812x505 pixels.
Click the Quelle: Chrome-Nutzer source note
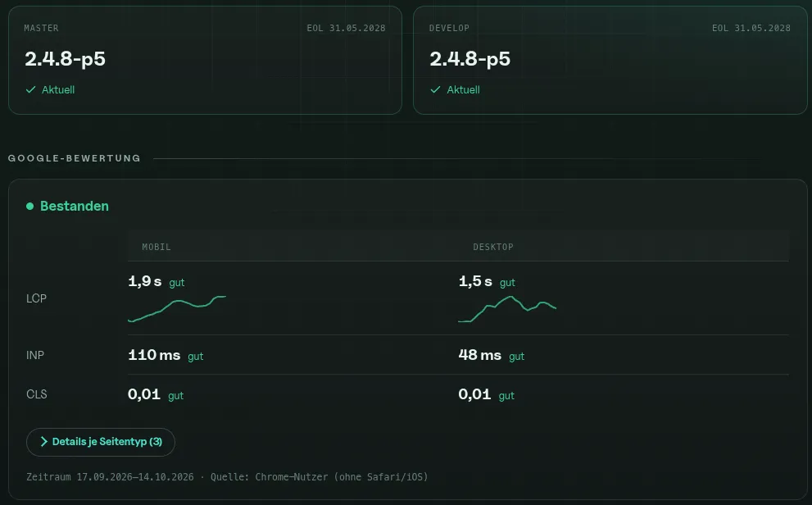pyautogui.click(x=320, y=477)
